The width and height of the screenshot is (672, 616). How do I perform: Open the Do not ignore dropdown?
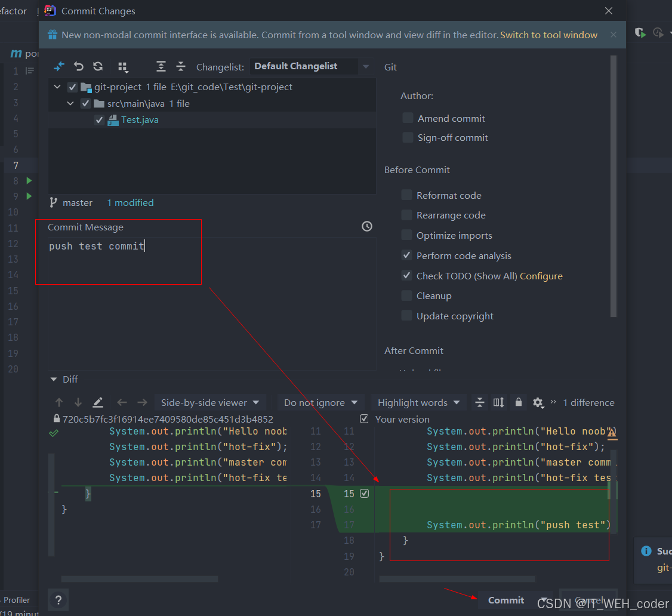tap(320, 402)
